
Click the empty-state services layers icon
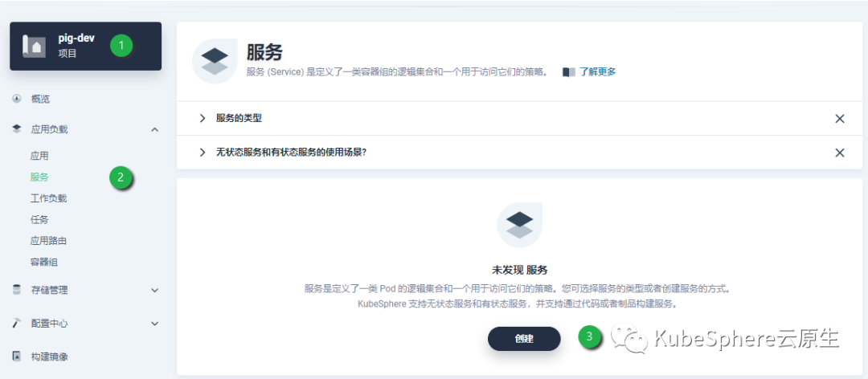pos(520,225)
